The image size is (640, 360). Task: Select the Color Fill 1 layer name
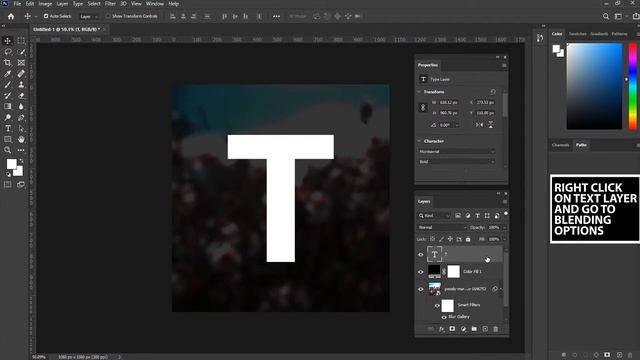[472, 271]
